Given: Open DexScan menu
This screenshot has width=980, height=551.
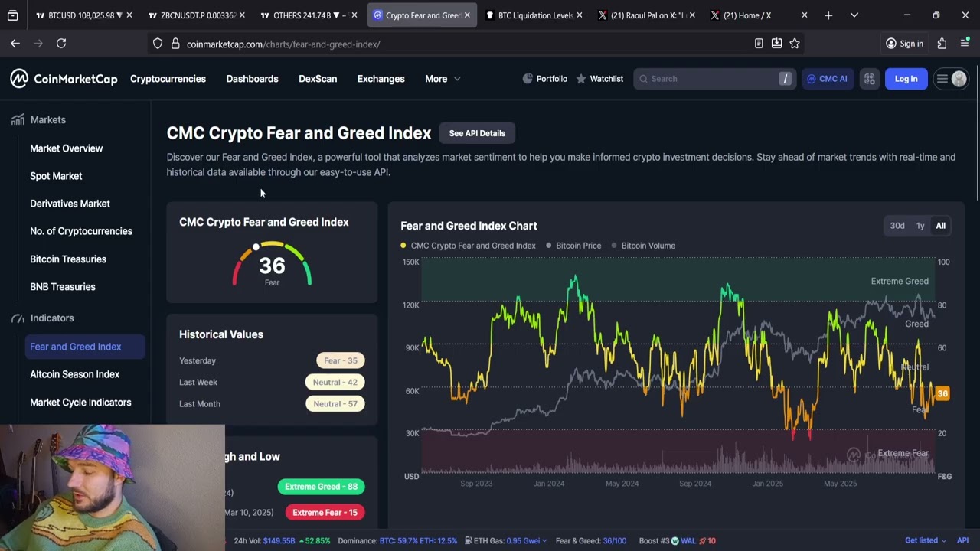Looking at the screenshot, I should click(x=318, y=79).
